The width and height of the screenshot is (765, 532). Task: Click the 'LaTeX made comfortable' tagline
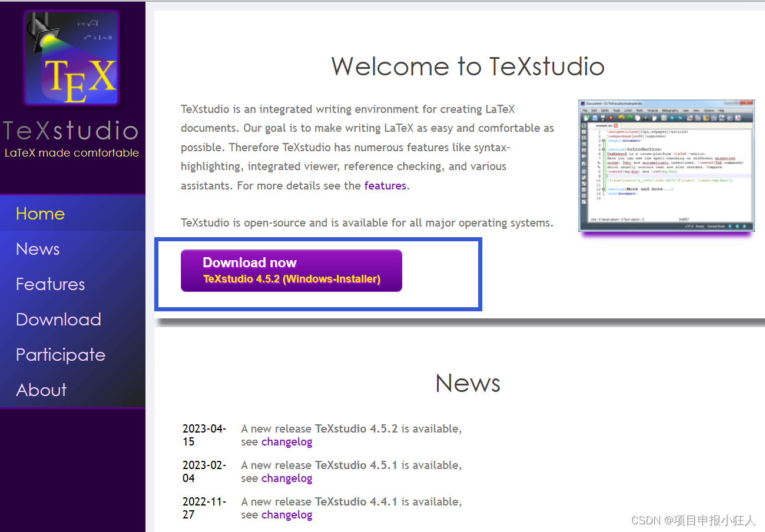pyautogui.click(x=72, y=153)
